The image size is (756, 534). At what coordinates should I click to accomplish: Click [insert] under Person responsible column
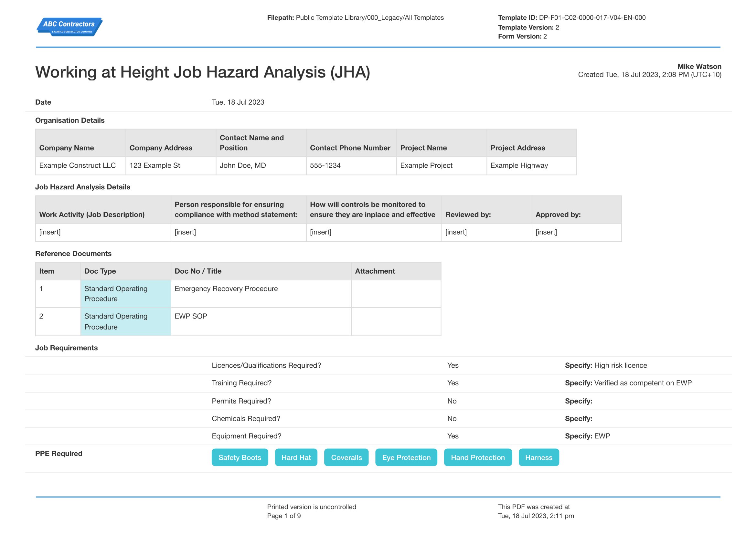click(x=239, y=232)
